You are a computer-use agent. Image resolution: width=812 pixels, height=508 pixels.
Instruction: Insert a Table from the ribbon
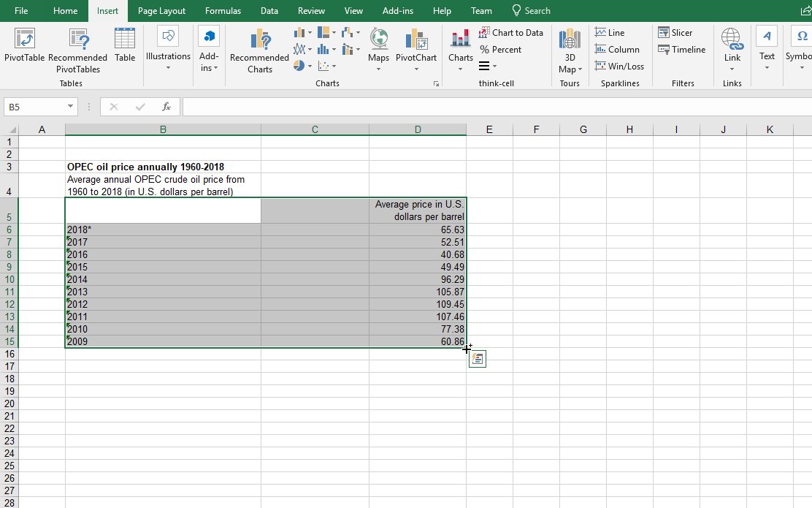pos(125,45)
